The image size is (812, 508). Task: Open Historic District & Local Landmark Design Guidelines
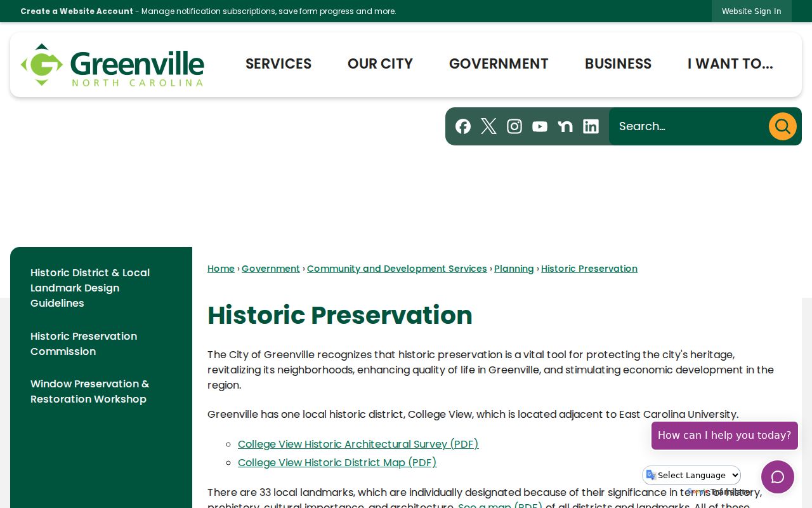(x=90, y=288)
